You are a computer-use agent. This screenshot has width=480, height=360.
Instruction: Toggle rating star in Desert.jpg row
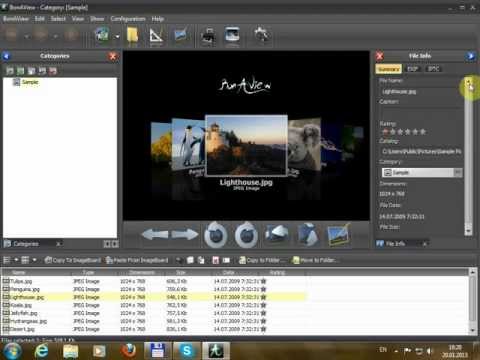tap(263, 329)
